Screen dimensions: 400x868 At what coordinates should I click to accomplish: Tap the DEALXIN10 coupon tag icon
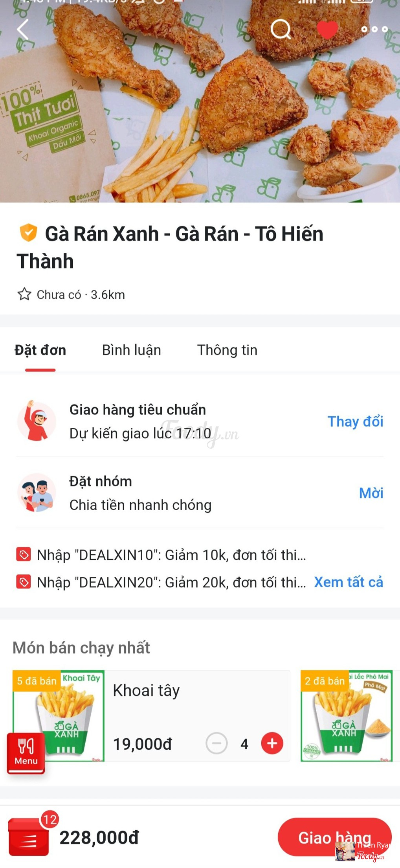coord(24,554)
